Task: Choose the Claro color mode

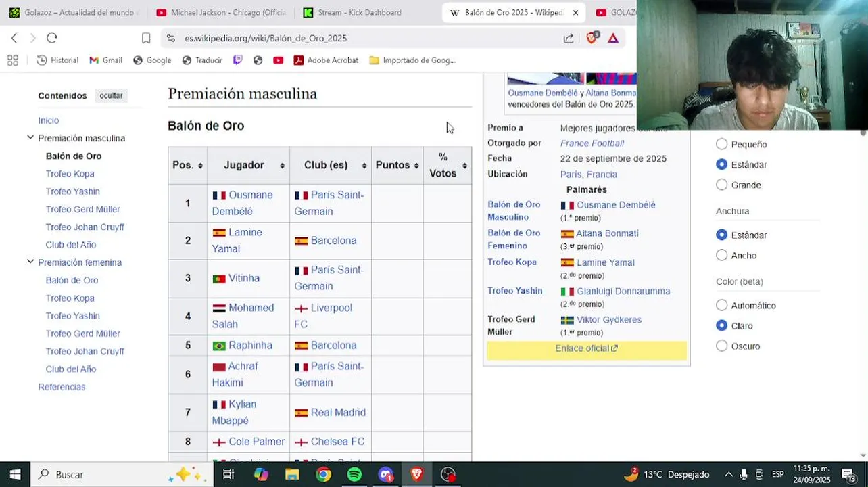Action: [x=722, y=325]
